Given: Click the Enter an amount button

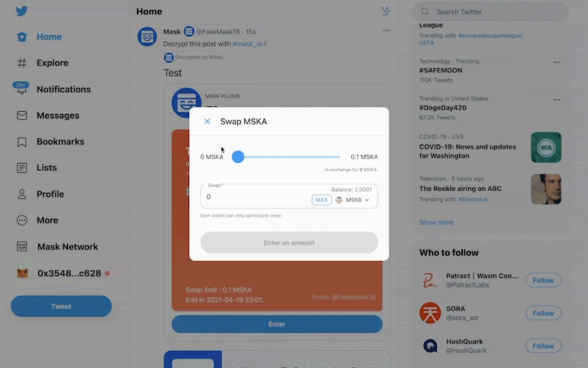Looking at the screenshot, I should [x=289, y=243].
